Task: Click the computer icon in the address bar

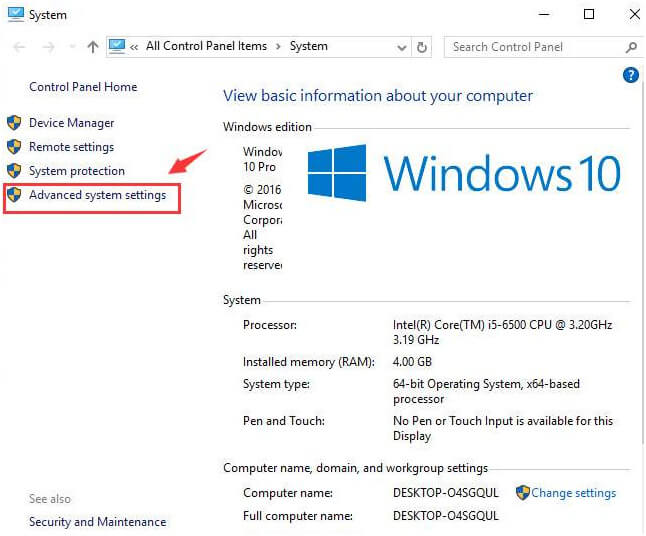Action: (x=117, y=46)
